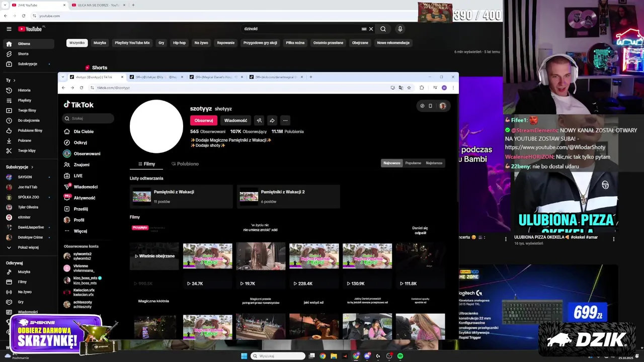Open Pobrane in YouTube sidebar
Viewport: 644px width, 362px height.
tap(25, 141)
